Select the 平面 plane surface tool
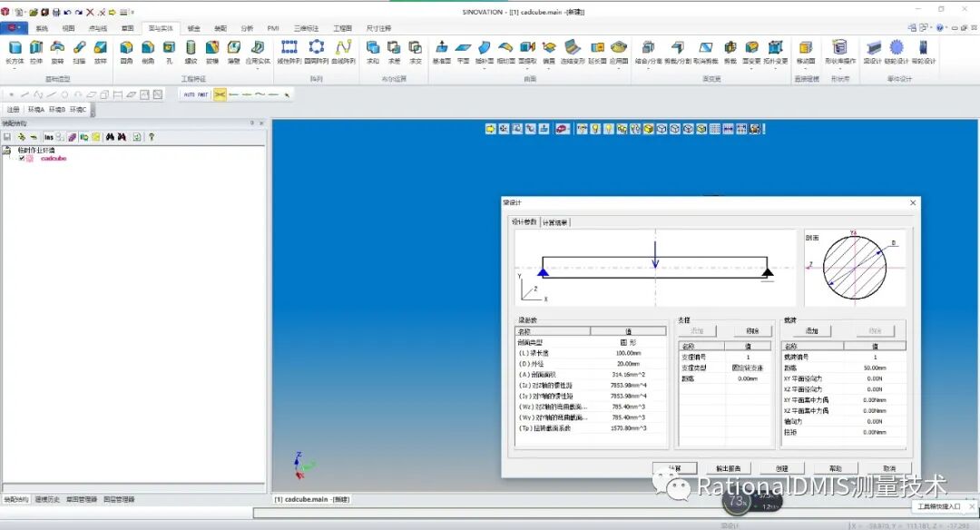This screenshot has width=980, height=530. pos(463,51)
